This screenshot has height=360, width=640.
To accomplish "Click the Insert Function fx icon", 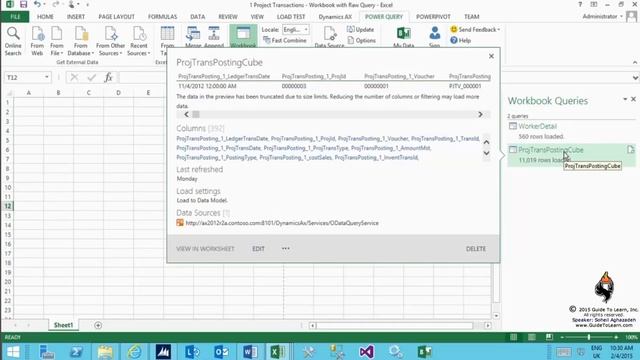I will [108, 77].
